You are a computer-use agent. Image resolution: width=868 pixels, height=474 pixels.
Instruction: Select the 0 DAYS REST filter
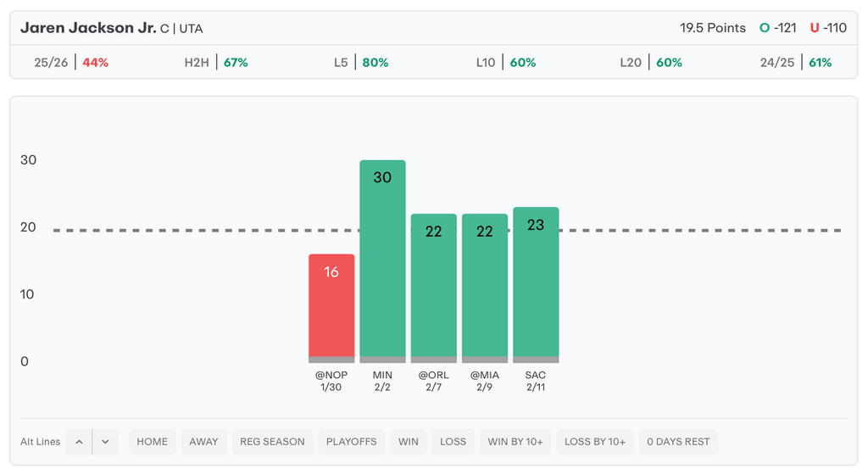(x=678, y=442)
